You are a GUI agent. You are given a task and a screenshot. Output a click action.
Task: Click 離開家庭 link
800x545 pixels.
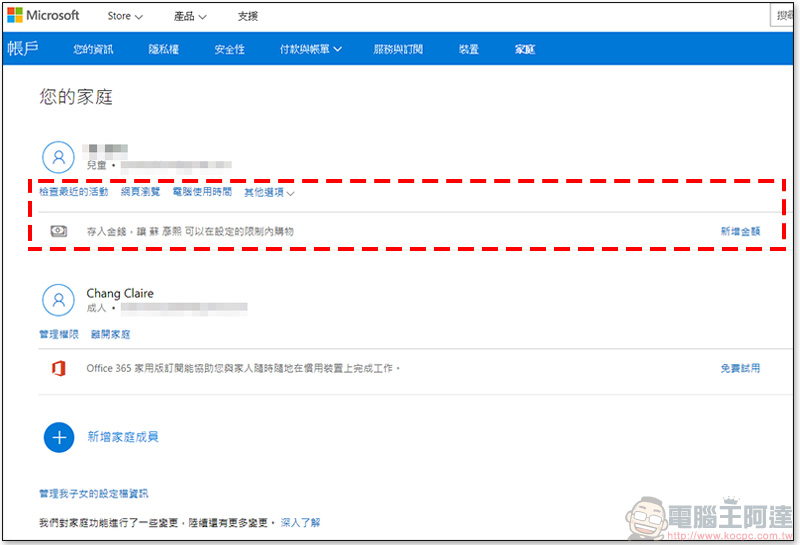pyautogui.click(x=111, y=334)
